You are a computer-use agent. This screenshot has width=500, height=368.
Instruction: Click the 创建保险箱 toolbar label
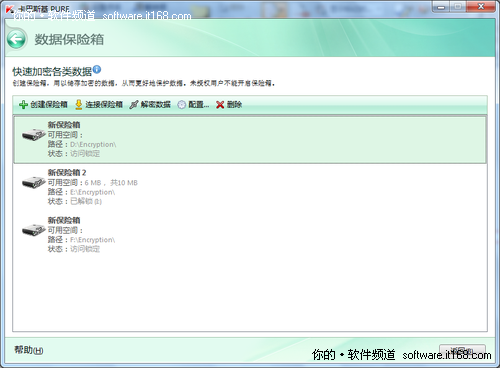click(x=49, y=105)
